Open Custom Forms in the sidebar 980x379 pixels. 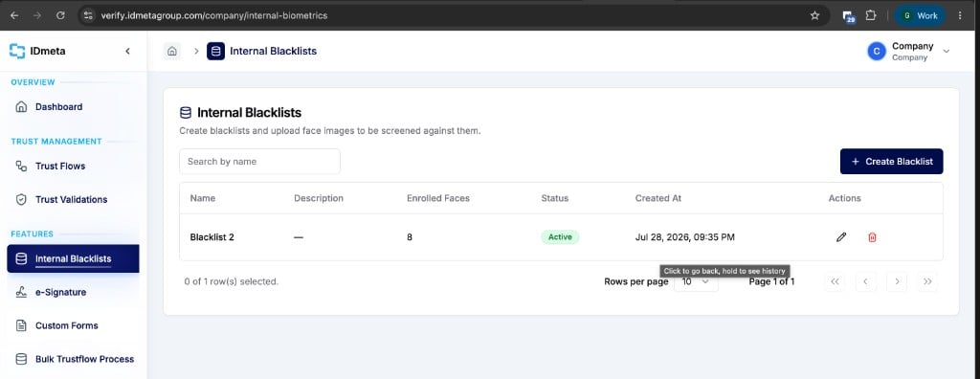[73, 325]
